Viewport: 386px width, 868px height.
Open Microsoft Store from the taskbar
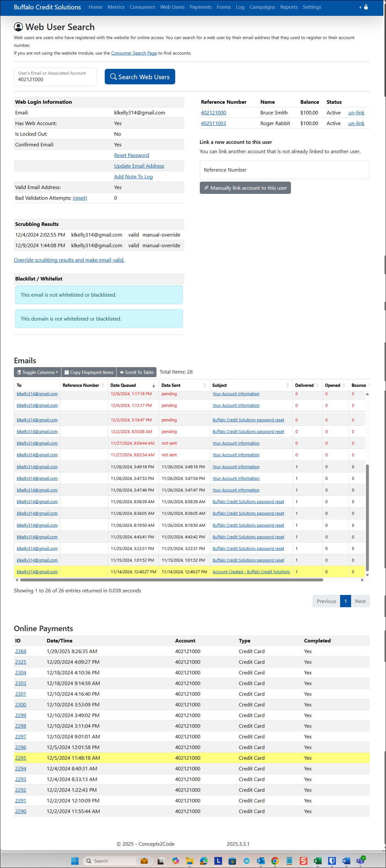click(x=232, y=861)
